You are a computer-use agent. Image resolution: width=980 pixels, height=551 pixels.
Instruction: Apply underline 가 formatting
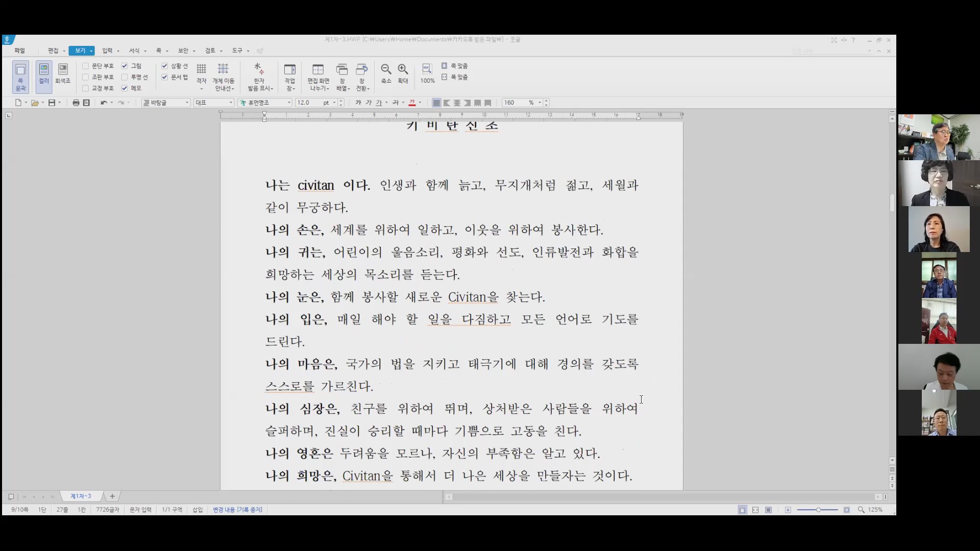pyautogui.click(x=379, y=103)
